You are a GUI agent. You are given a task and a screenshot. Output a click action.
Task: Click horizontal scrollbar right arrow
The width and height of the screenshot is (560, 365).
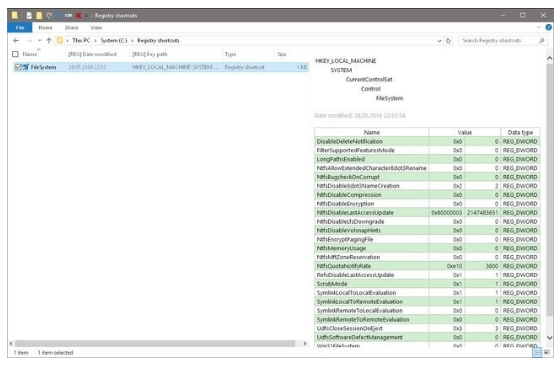coord(305,343)
